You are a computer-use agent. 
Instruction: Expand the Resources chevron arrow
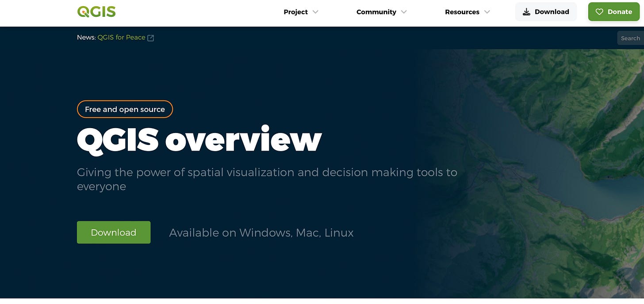(x=487, y=12)
